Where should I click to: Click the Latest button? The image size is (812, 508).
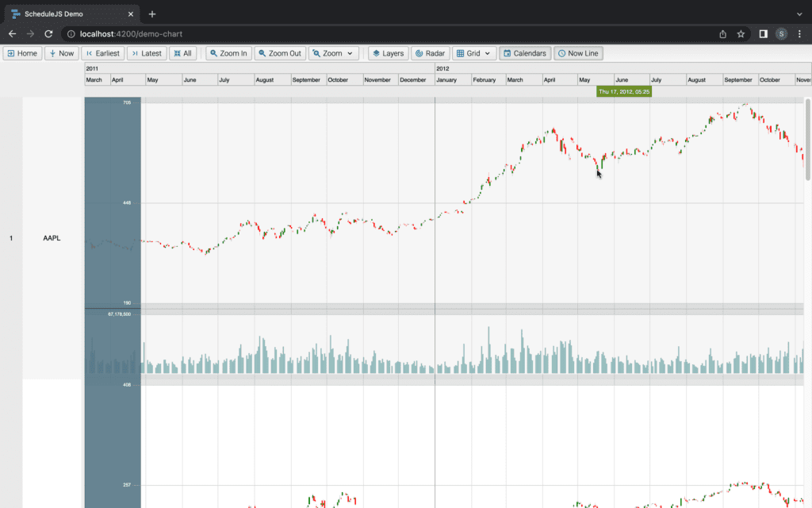(x=146, y=52)
